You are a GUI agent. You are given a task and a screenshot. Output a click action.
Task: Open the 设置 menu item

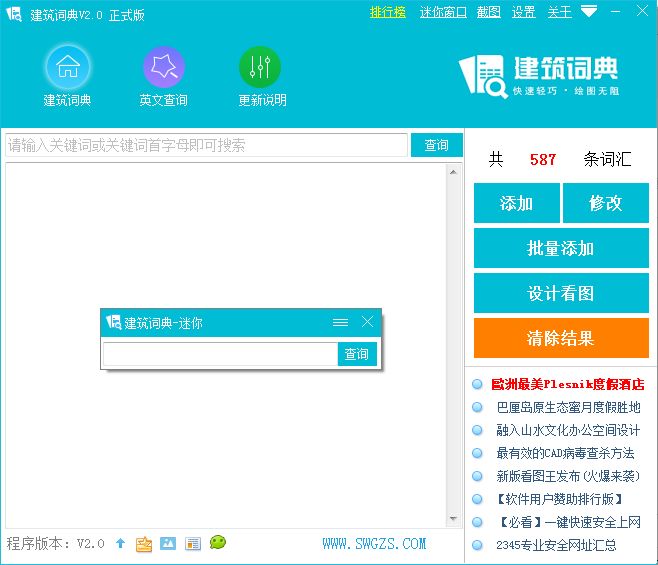click(523, 12)
